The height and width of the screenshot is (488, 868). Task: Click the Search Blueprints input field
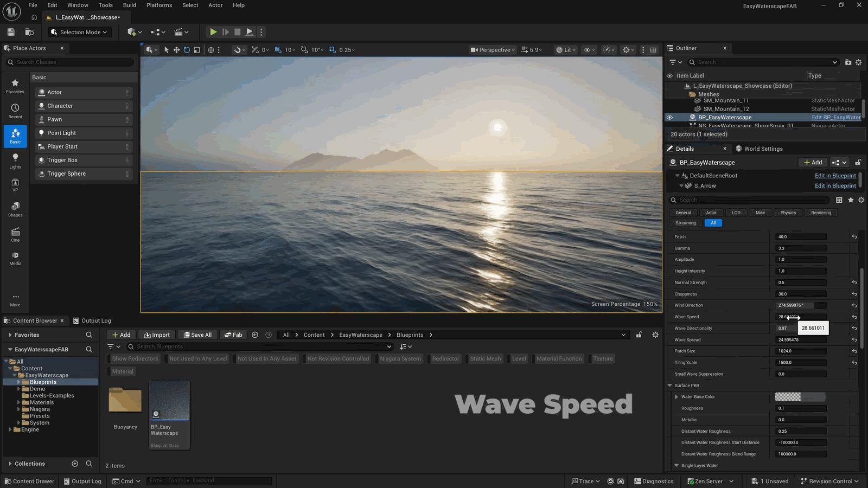pyautogui.click(x=259, y=347)
